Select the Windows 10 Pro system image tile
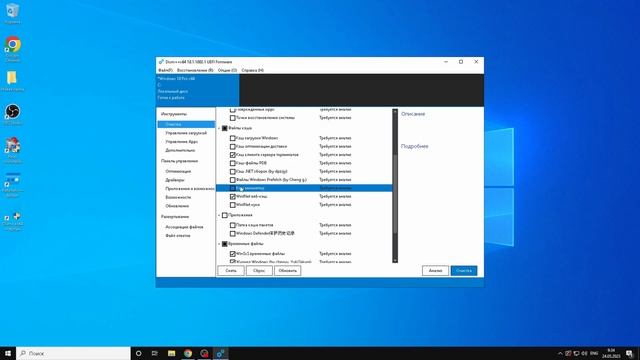 point(198,90)
